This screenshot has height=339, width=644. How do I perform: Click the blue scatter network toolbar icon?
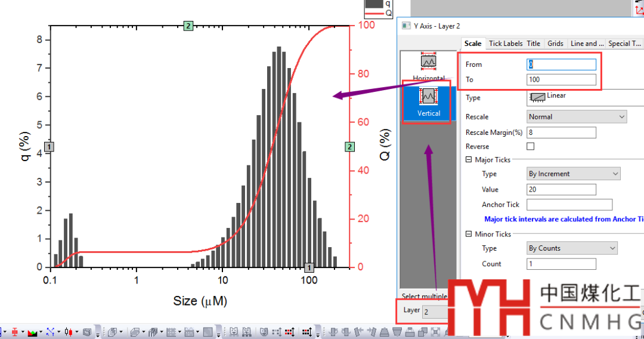(x=51, y=332)
